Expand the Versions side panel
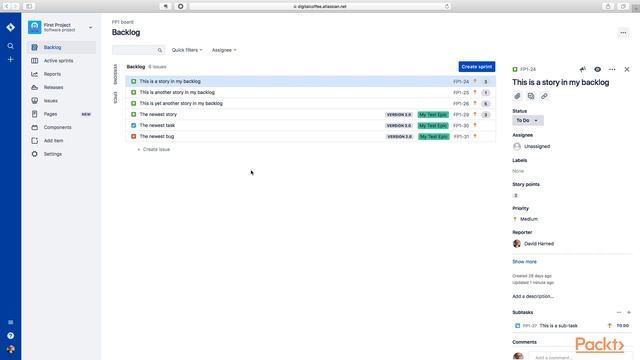Image resolution: width=640 pixels, height=360 pixels. [x=116, y=74]
